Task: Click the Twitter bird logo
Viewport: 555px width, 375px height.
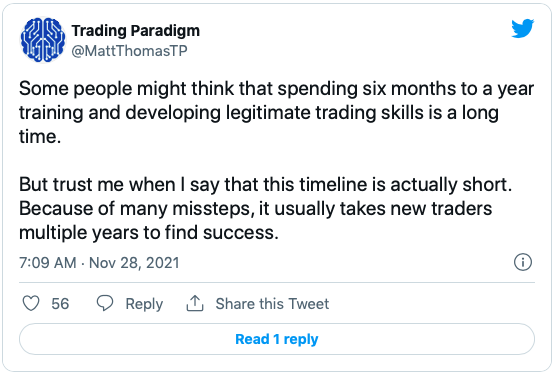Action: [522, 28]
